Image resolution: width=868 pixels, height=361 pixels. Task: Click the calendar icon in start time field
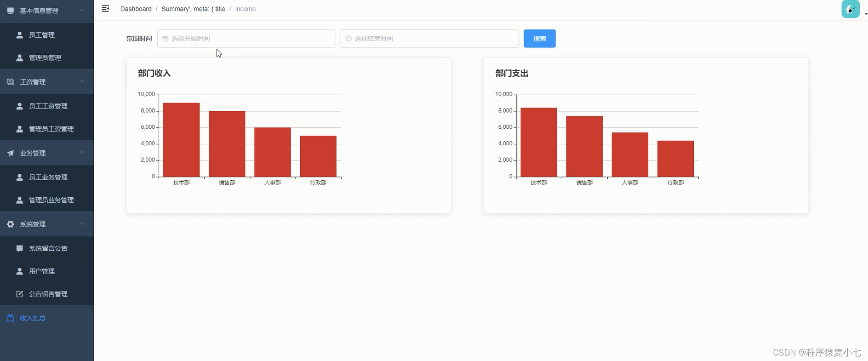(x=166, y=39)
